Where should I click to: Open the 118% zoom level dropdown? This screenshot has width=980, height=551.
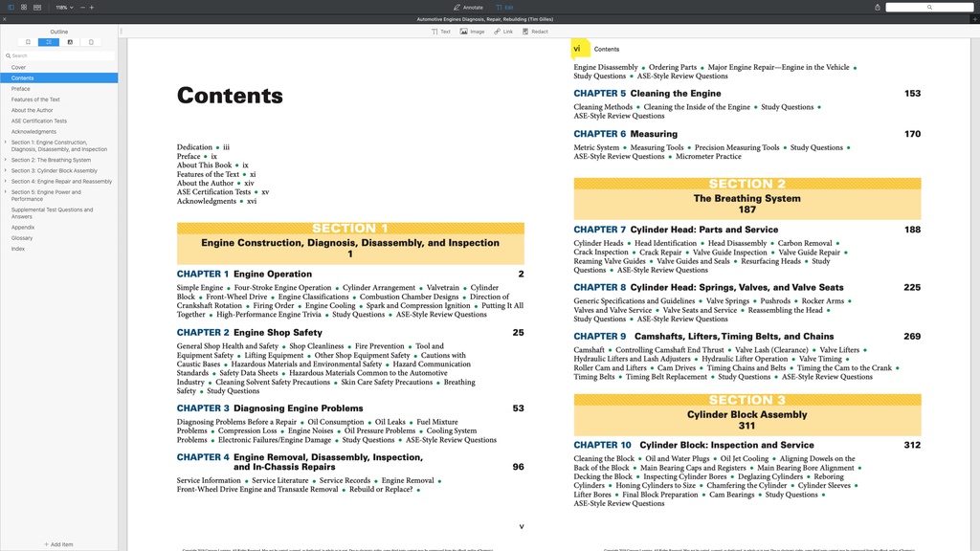pyautogui.click(x=63, y=7)
